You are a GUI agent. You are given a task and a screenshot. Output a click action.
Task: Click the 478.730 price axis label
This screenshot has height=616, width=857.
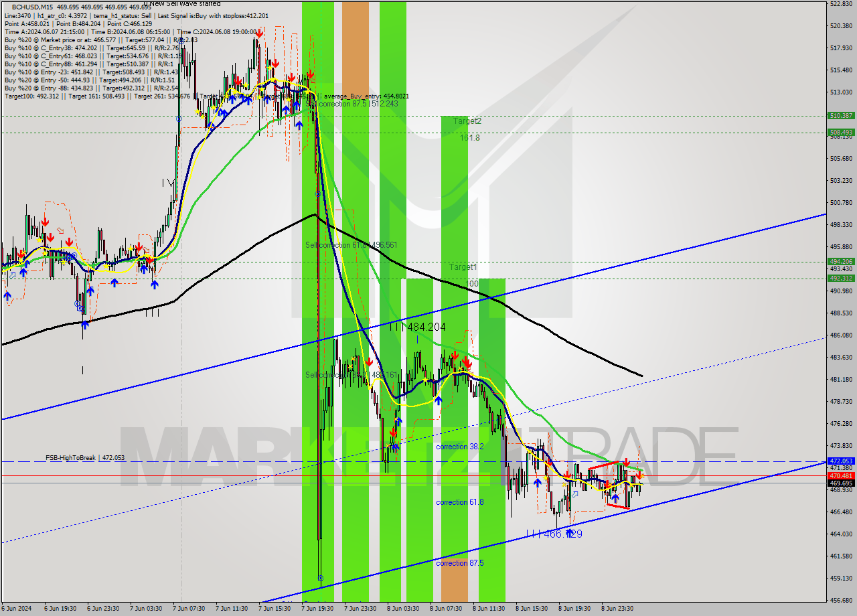pyautogui.click(x=841, y=402)
